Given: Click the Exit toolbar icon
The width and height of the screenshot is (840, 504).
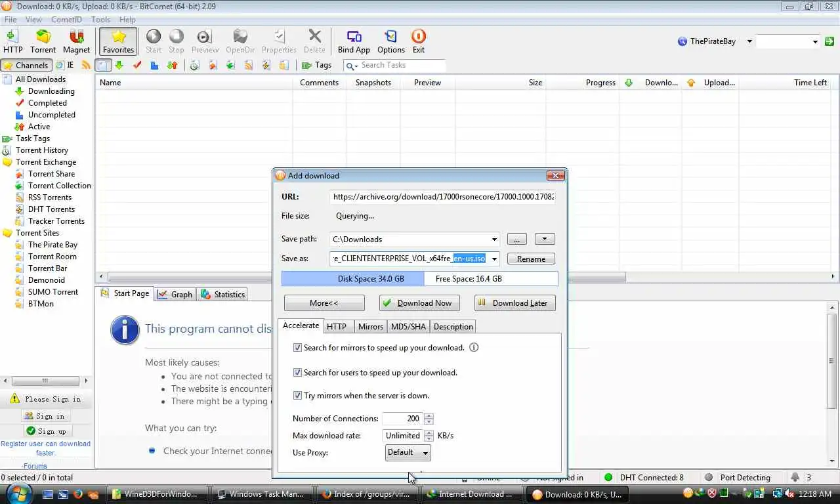Looking at the screenshot, I should click(419, 41).
